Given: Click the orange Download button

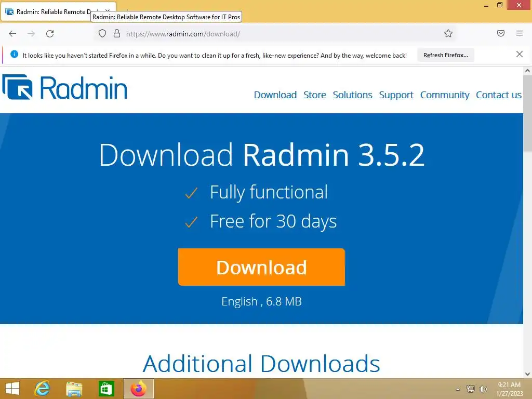Looking at the screenshot, I should [261, 267].
